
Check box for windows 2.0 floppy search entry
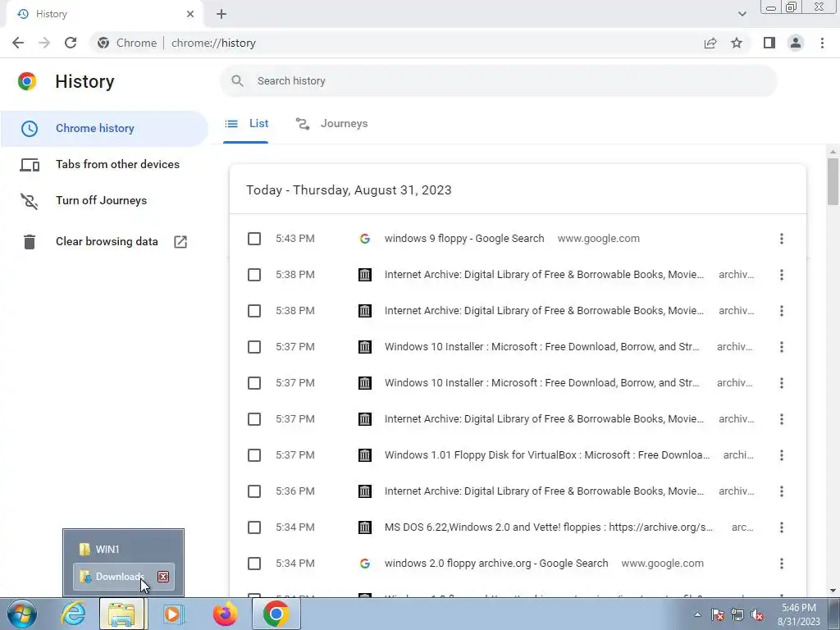[x=254, y=564]
